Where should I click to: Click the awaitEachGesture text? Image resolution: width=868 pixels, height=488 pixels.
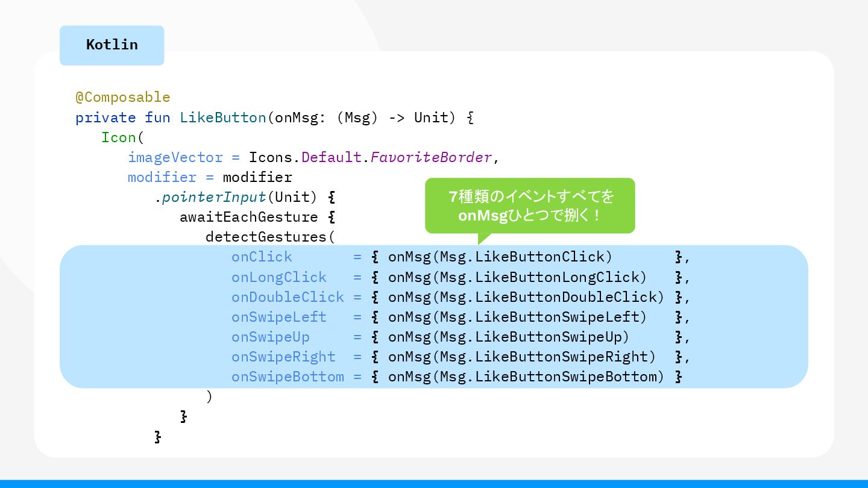(x=249, y=217)
